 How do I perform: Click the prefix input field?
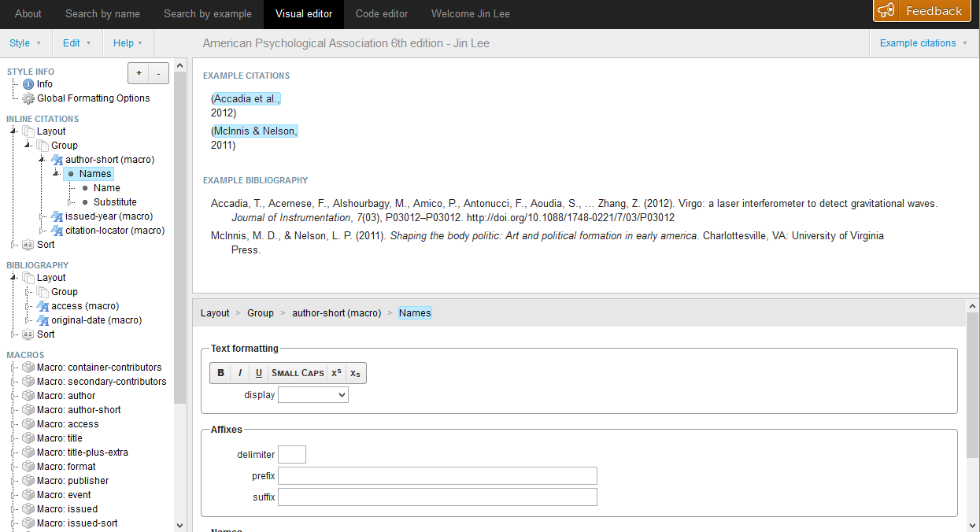pyautogui.click(x=438, y=476)
